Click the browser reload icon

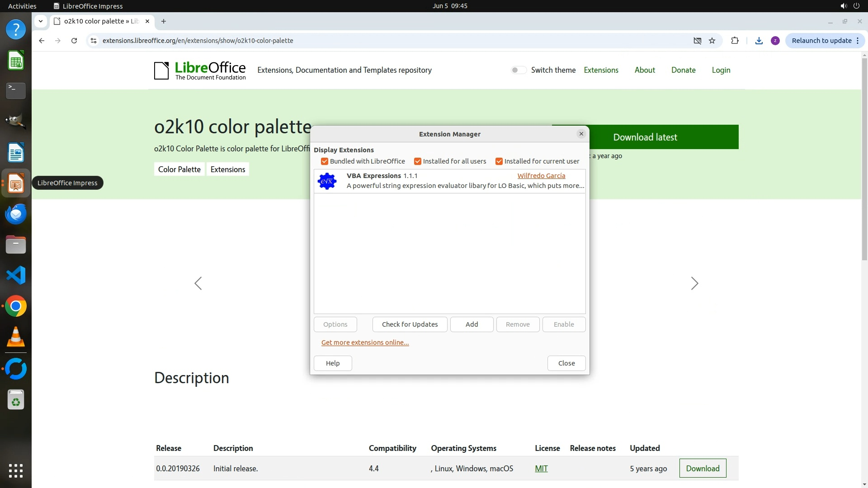(x=74, y=41)
